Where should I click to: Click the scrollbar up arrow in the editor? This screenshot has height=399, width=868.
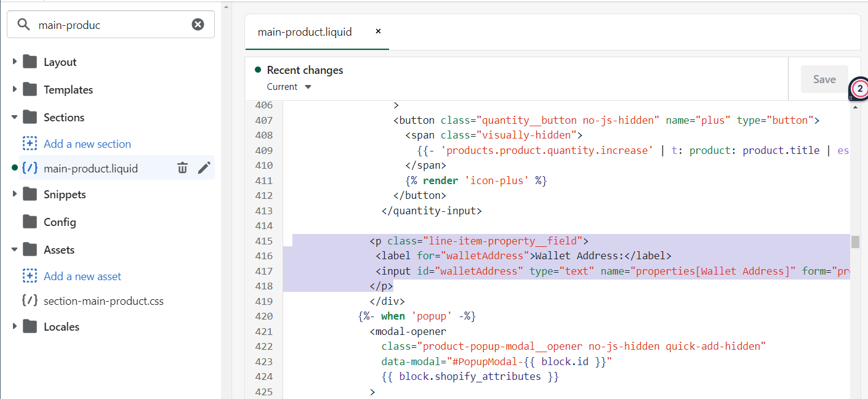[x=855, y=107]
